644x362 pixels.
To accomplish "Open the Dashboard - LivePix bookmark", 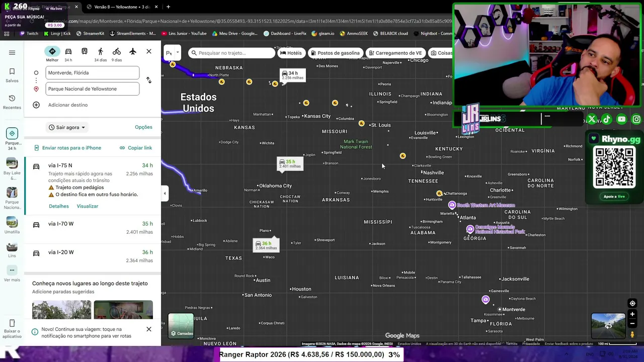I will point(285,34).
